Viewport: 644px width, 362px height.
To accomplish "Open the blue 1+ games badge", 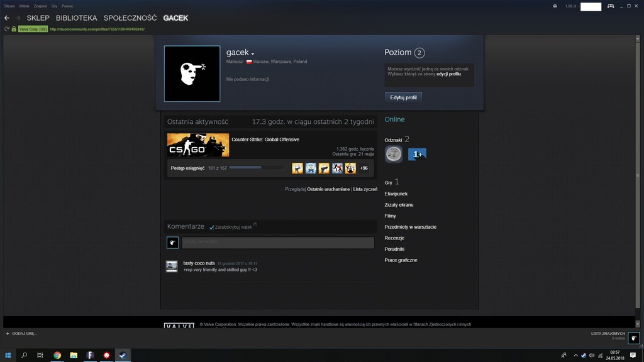I will pyautogui.click(x=417, y=155).
